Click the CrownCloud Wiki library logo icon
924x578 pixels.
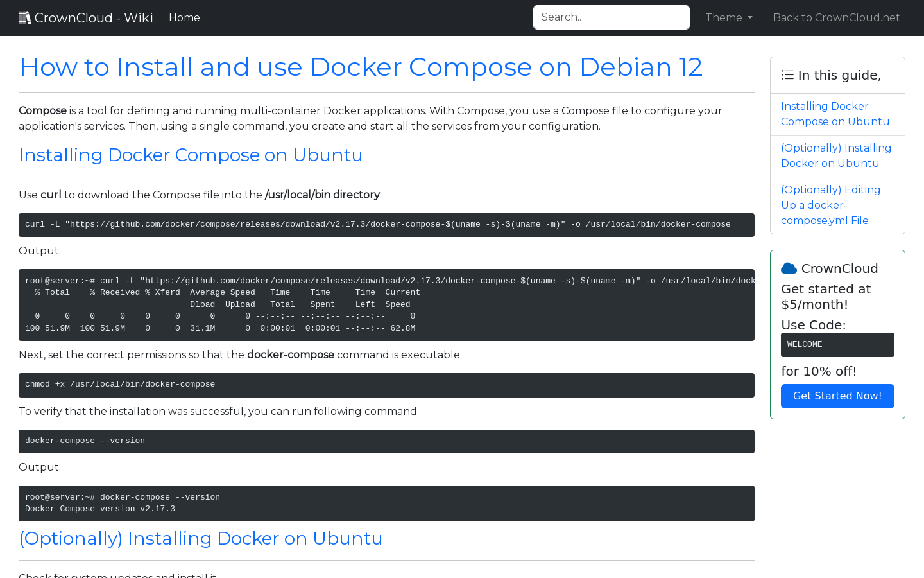(24, 17)
